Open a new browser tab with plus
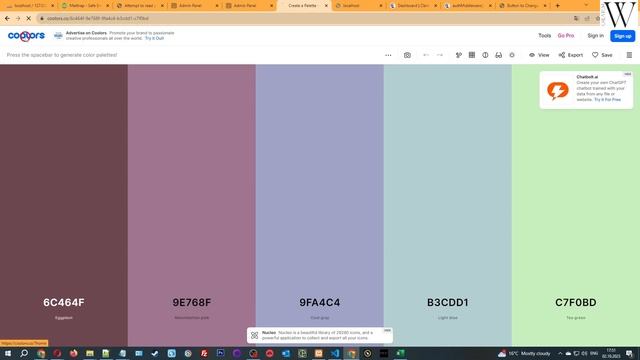640x360 pixels. click(x=558, y=6)
